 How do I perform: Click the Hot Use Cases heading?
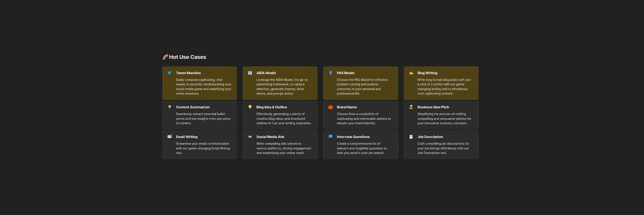[187, 57]
